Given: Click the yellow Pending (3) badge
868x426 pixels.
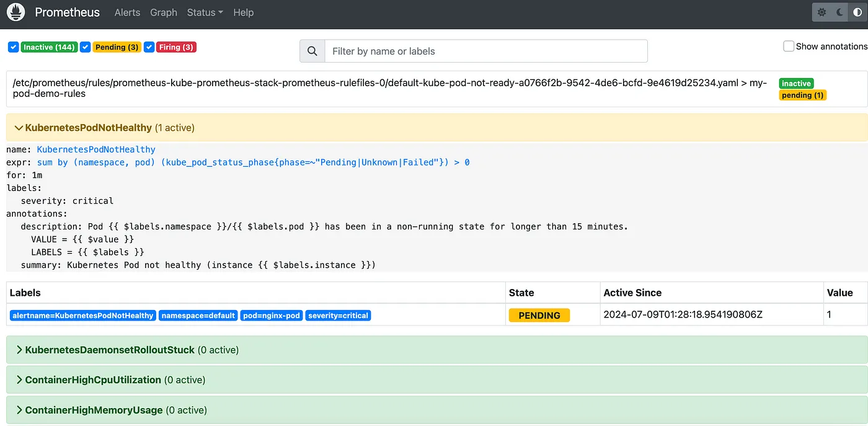Looking at the screenshot, I should click(117, 47).
